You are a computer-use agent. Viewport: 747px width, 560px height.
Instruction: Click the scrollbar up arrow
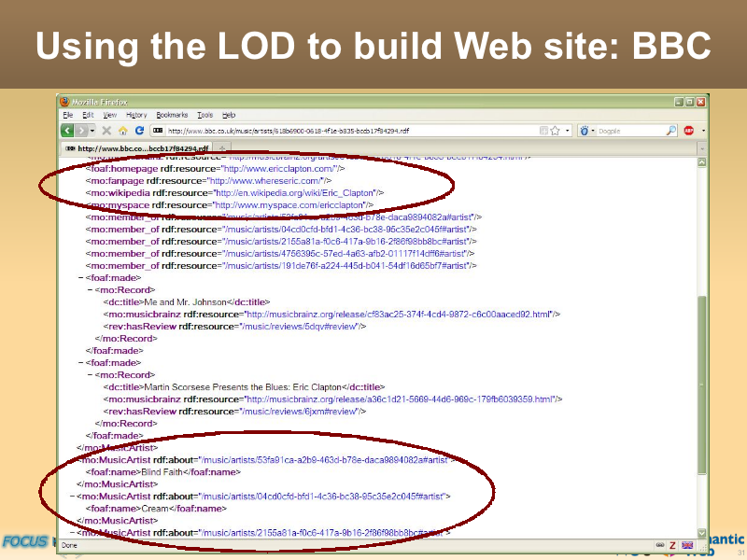click(701, 161)
